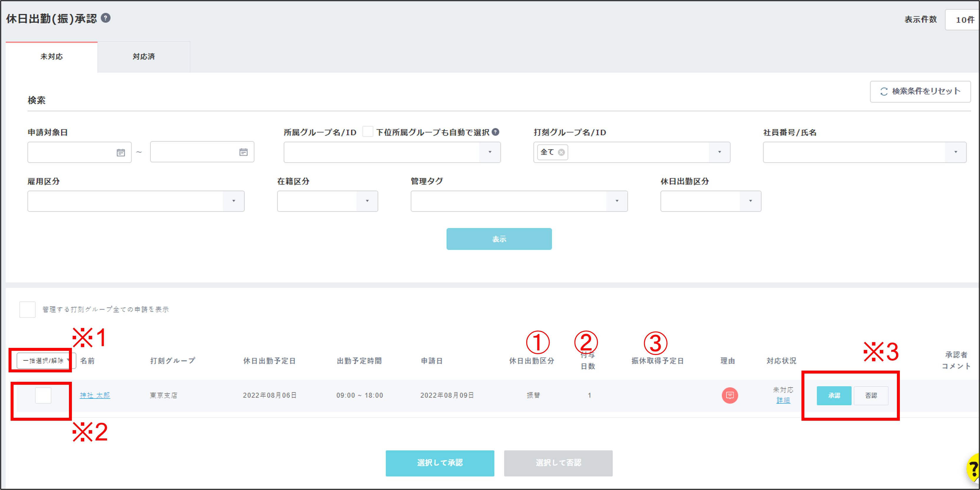Remove the 全て tag in 打刻グループ field
This screenshot has height=490, width=980.
561,152
